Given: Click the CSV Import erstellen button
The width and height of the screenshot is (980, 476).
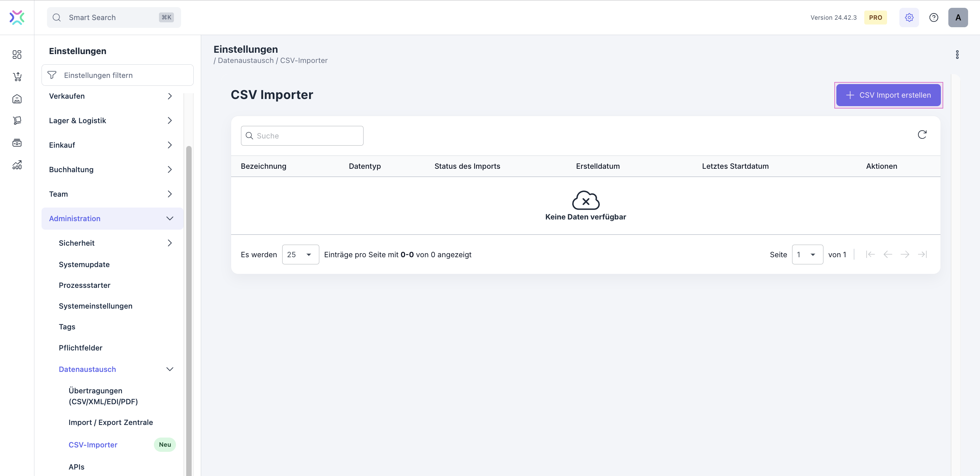Looking at the screenshot, I should (888, 95).
